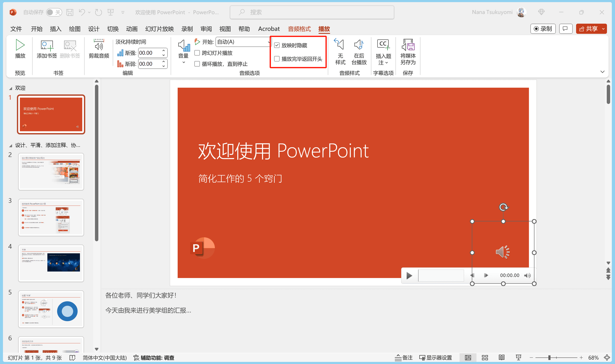615x364 pixels.
Task: Enable Loop until Stopped (循环播放) checkbox
Action: [197, 64]
